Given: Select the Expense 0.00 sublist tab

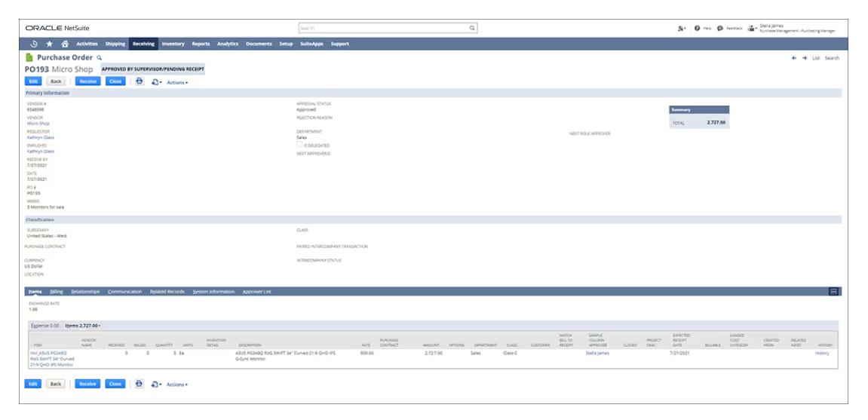Looking at the screenshot, I should click(44, 326).
